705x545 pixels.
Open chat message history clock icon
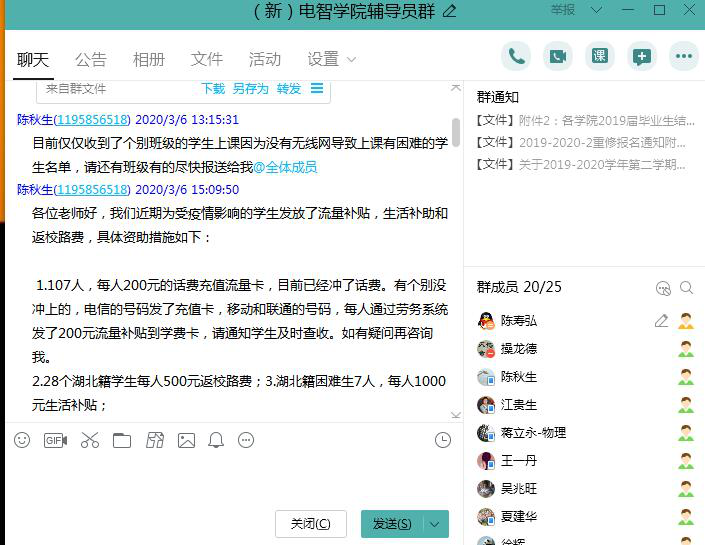tap(443, 440)
